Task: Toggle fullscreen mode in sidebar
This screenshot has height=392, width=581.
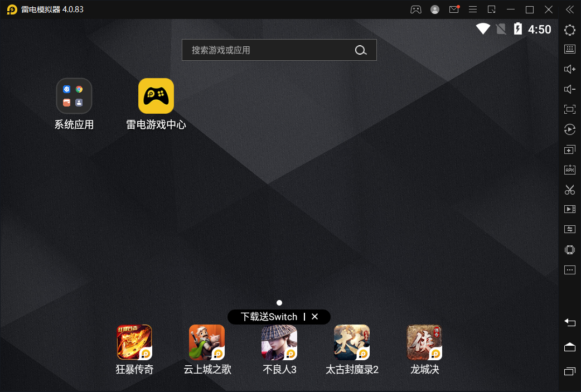Action: pos(569,109)
